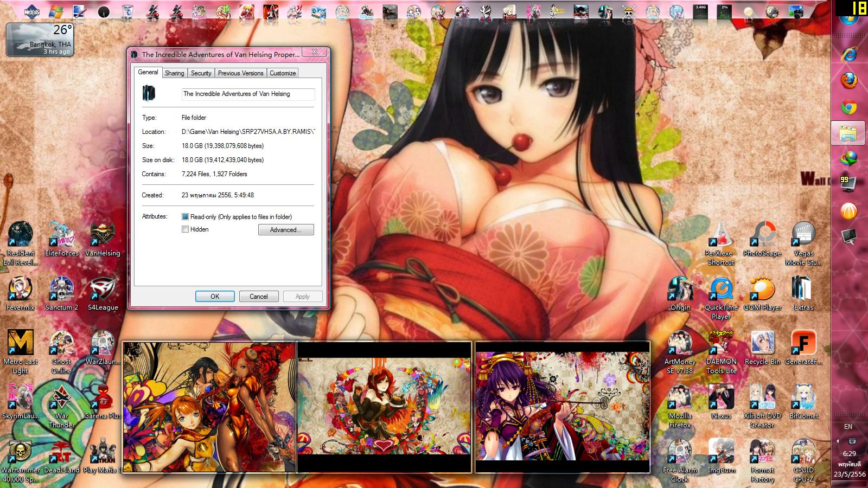
Task: Open PerX.exe Shortcut desktop icon
Action: click(x=721, y=243)
